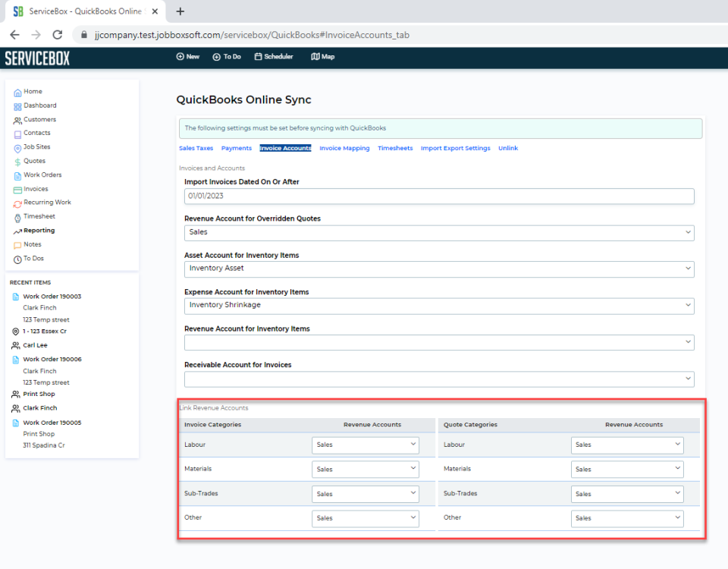This screenshot has width=728, height=569.
Task: Open Invoice Materials revenue account dropdown
Action: 366,469
